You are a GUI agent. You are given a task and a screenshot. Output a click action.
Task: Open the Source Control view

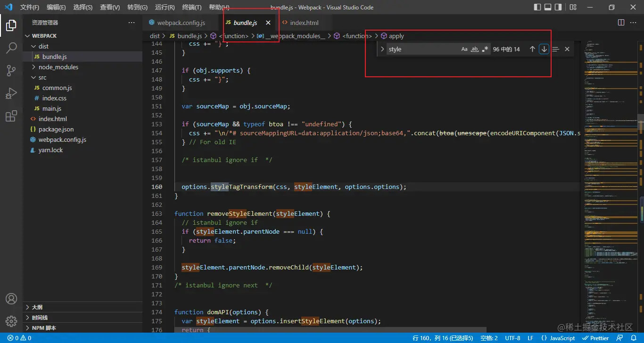(11, 71)
